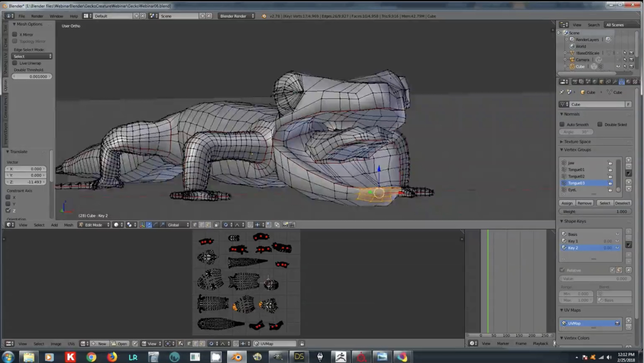644x363 pixels.
Task: Move vertex group up with the arrow
Action: [x=628, y=182]
